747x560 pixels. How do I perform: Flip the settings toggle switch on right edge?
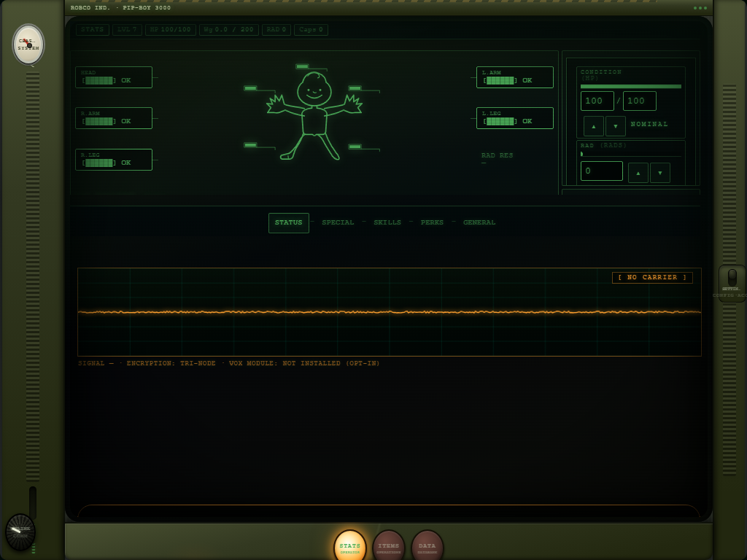pos(732,278)
